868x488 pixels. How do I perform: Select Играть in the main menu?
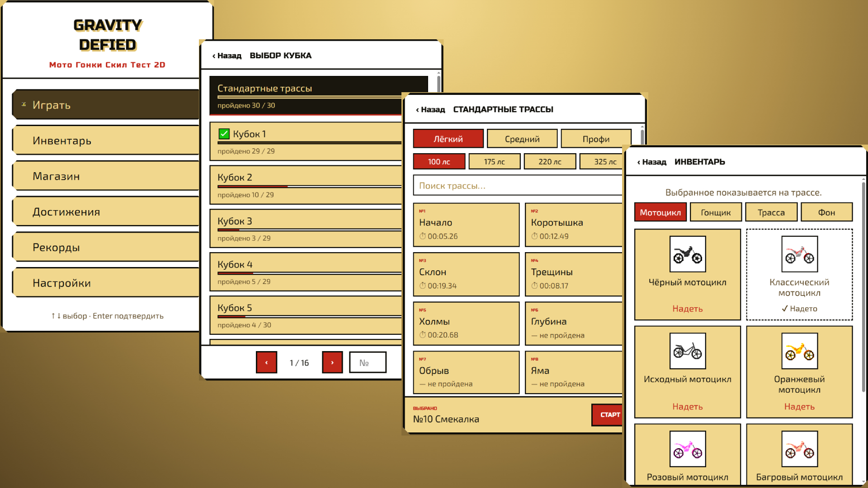click(x=106, y=104)
